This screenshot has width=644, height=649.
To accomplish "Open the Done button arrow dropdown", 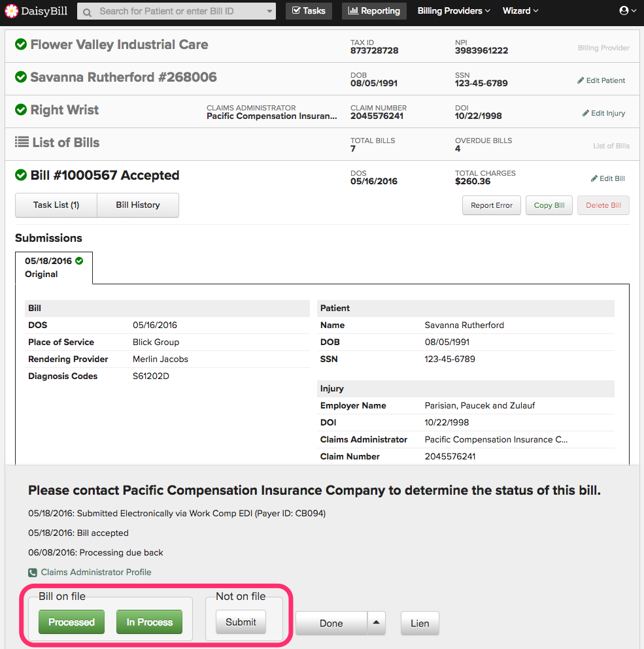I will click(377, 622).
